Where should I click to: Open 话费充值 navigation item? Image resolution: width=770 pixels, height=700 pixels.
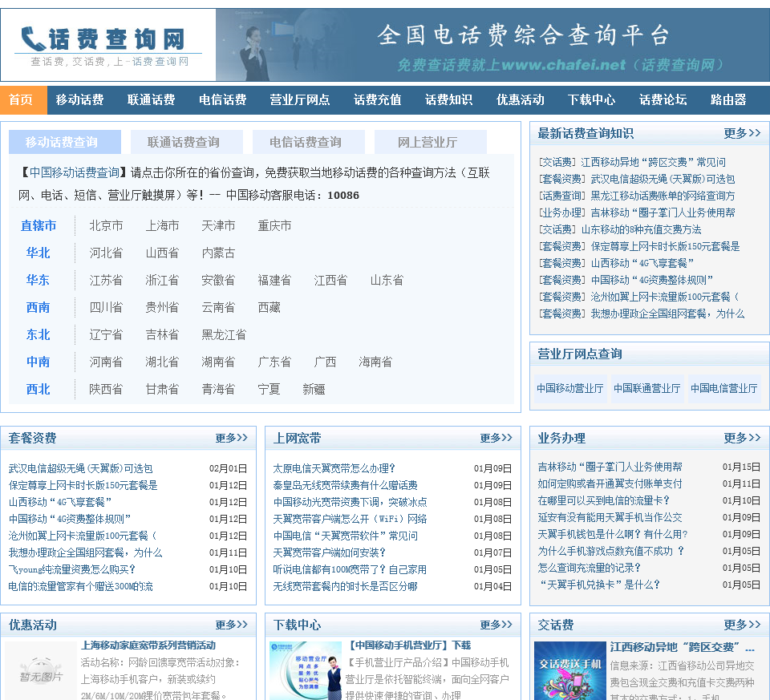[377, 100]
